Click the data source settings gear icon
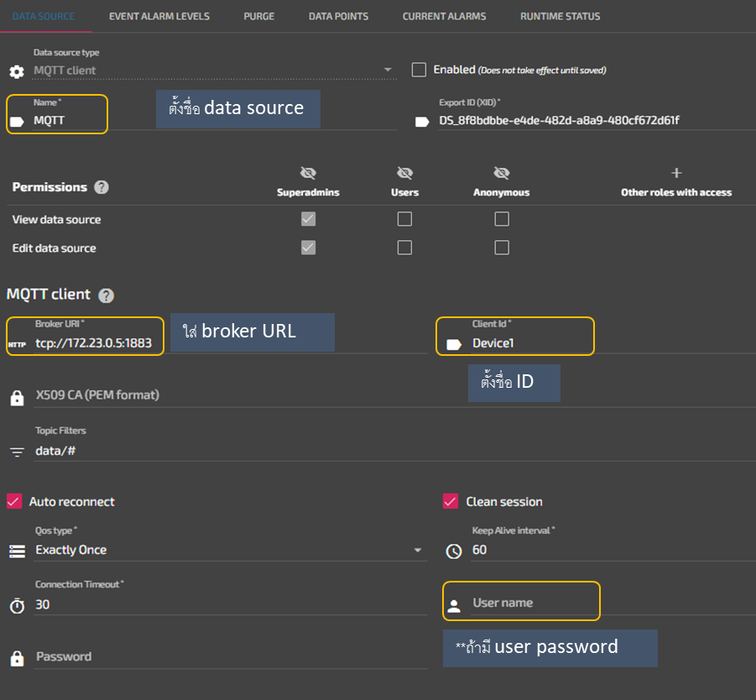Image resolution: width=756 pixels, height=700 pixels. (x=15, y=71)
